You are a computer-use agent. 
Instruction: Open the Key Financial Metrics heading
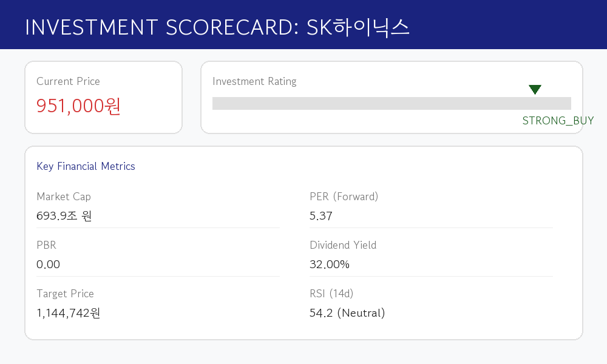coord(86,166)
